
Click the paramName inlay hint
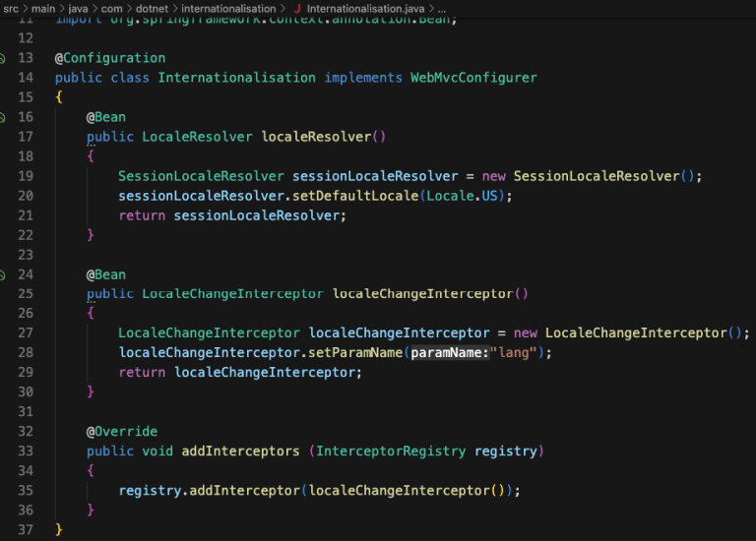click(x=449, y=353)
